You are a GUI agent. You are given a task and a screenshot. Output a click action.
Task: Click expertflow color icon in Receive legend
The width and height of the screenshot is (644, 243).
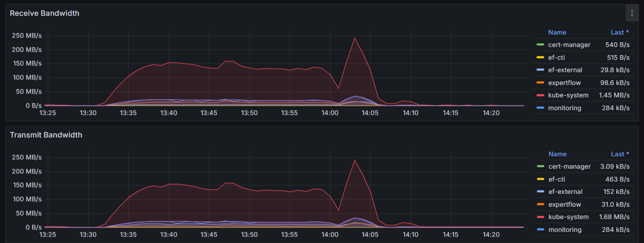[540, 83]
